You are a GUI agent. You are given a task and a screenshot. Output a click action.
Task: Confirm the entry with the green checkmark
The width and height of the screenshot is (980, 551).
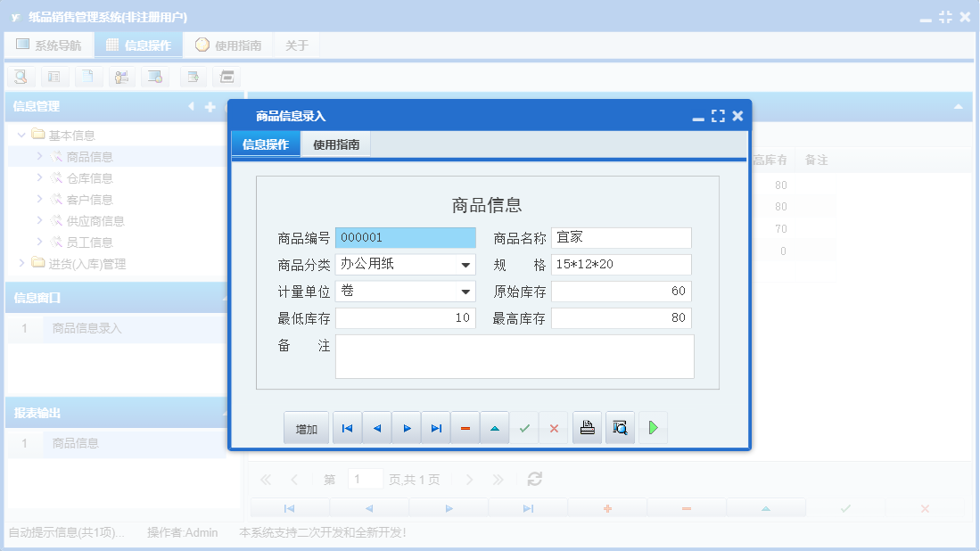tap(524, 427)
